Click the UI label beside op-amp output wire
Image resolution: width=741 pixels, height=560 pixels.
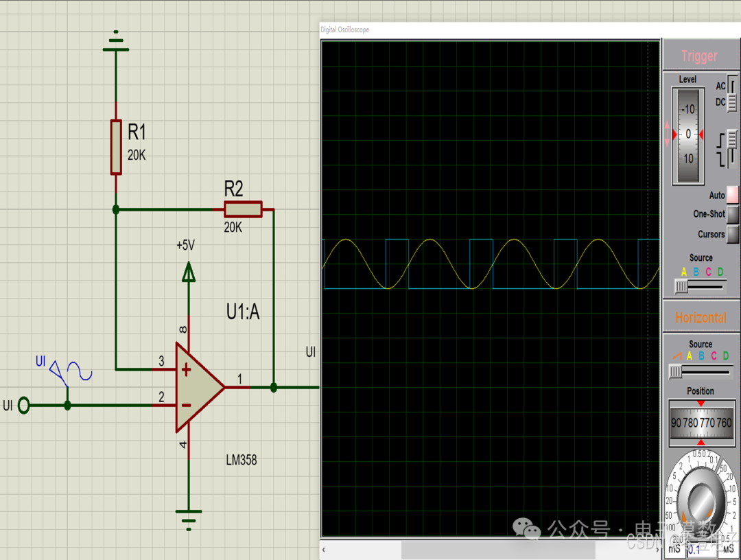[311, 351]
